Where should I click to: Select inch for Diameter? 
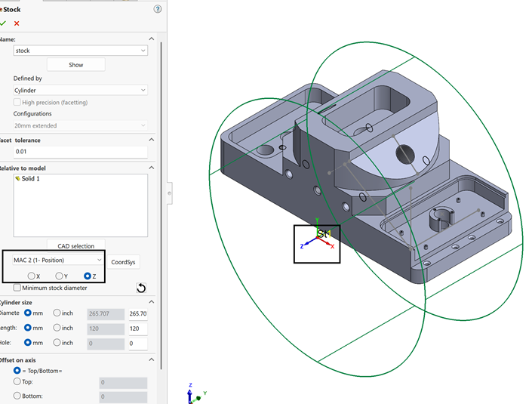coord(57,313)
